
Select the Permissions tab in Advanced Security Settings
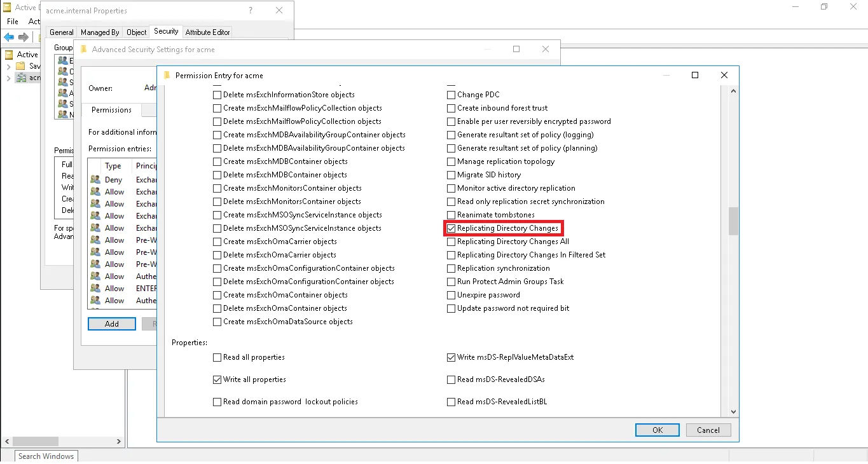(x=111, y=110)
